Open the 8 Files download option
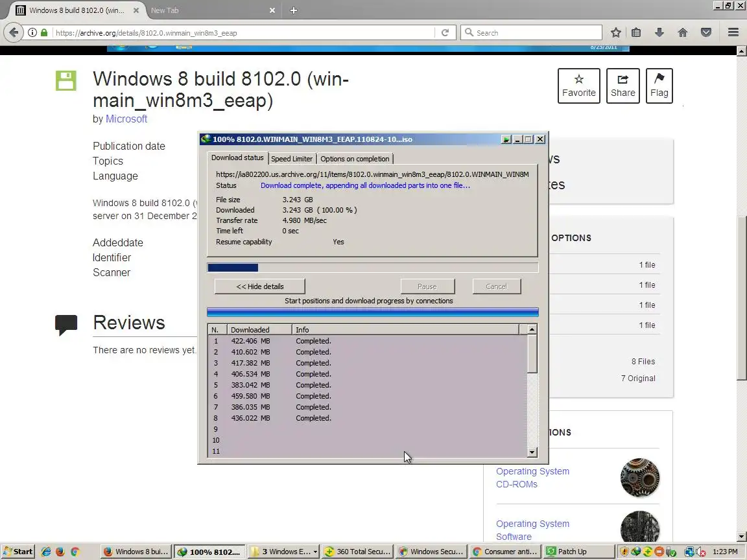 [643, 362]
